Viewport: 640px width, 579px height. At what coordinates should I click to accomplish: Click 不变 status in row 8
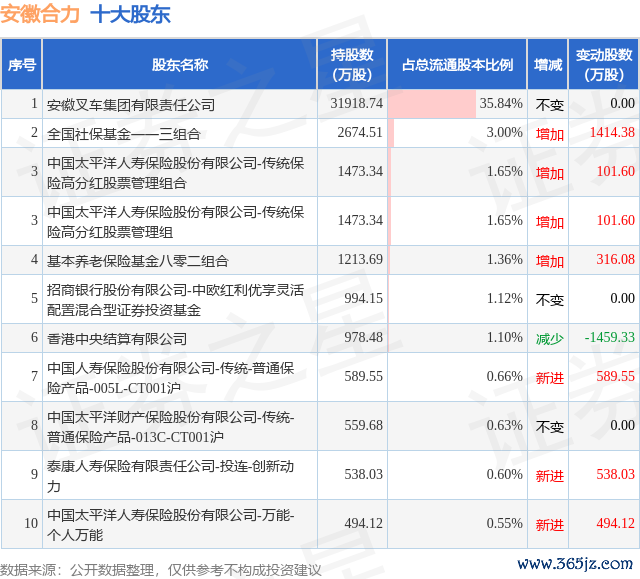pos(549,426)
